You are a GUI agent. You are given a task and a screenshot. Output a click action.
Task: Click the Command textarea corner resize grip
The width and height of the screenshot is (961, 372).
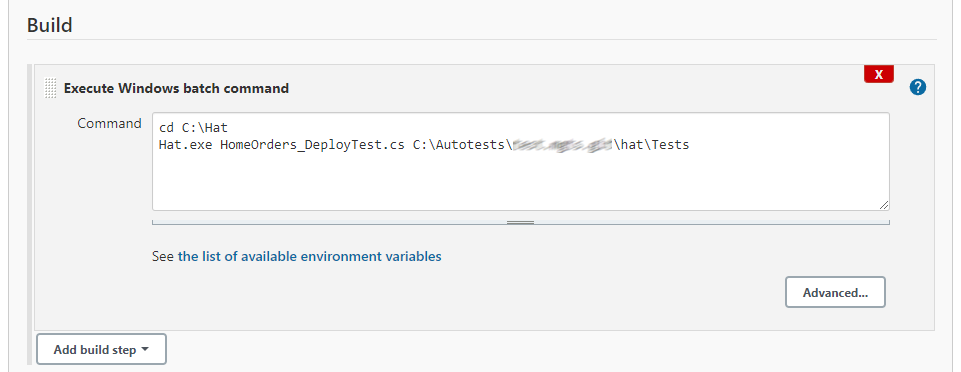coord(884,206)
